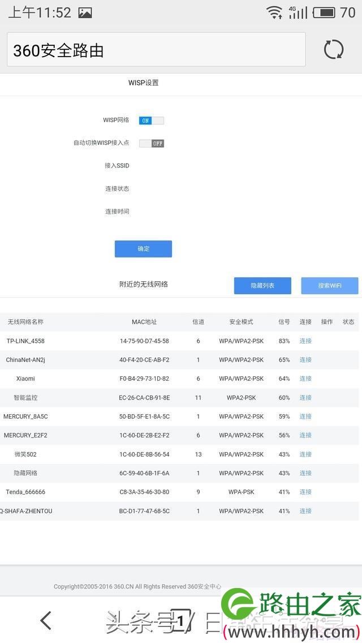Select the ChinaNet-AN2j network name

[25, 360]
